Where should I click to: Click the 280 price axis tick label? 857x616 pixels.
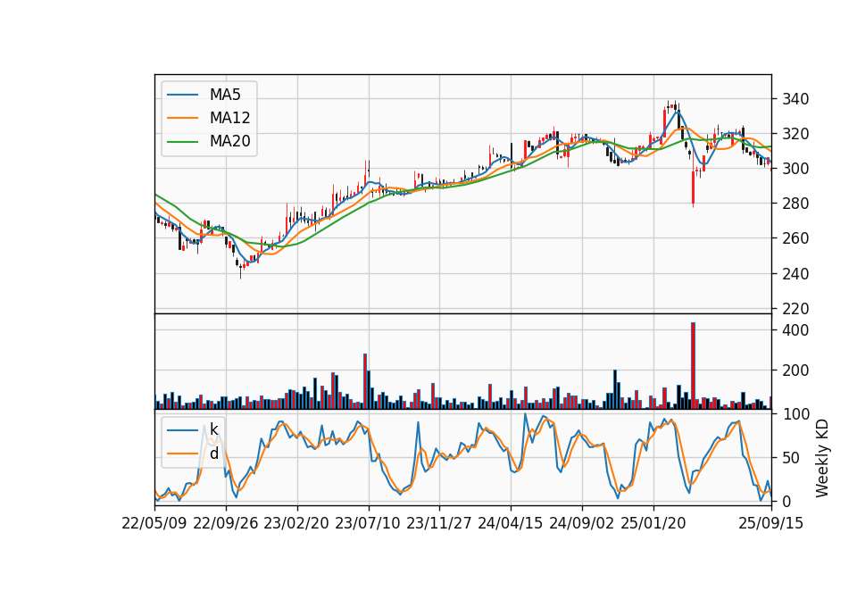coord(795,204)
